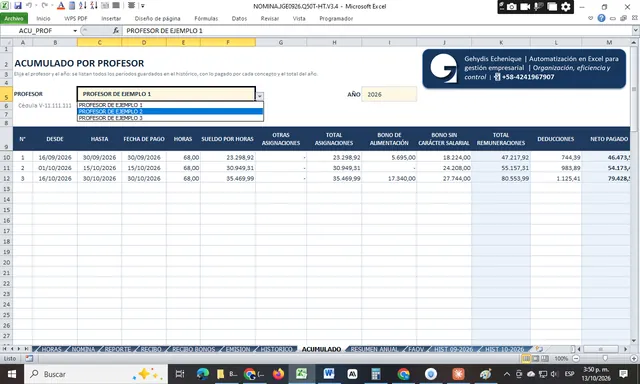This screenshot has width=640, height=384.
Task: Click the Undo arrow in quick access toolbar
Action: 29,6
